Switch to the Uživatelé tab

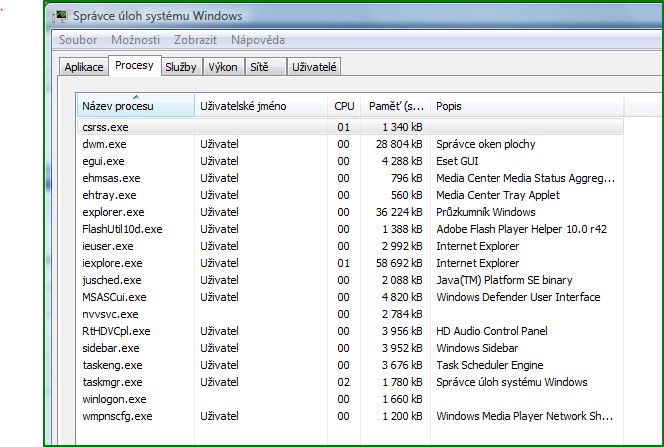coord(314,67)
